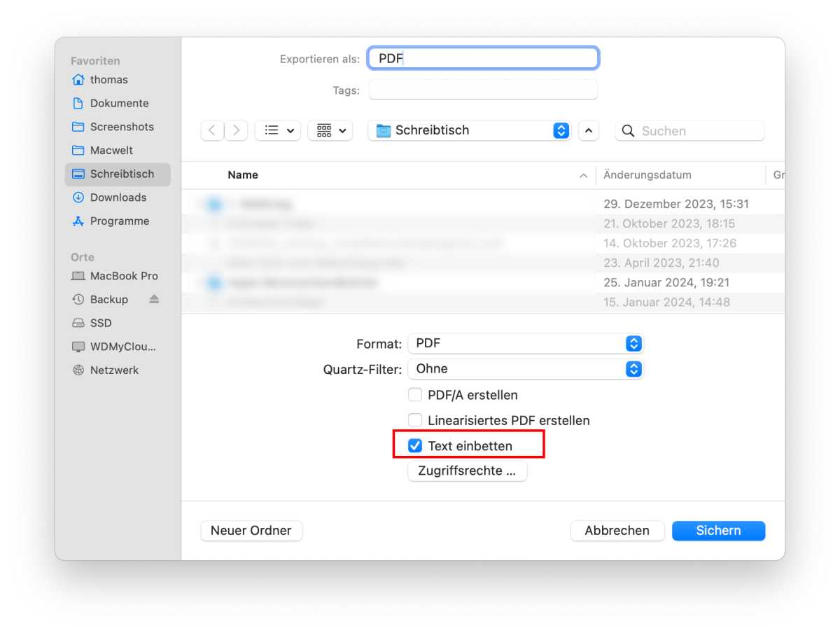Image resolution: width=840 pixels, height=633 pixels.
Task: Click the search magnifier icon
Action: (x=628, y=131)
